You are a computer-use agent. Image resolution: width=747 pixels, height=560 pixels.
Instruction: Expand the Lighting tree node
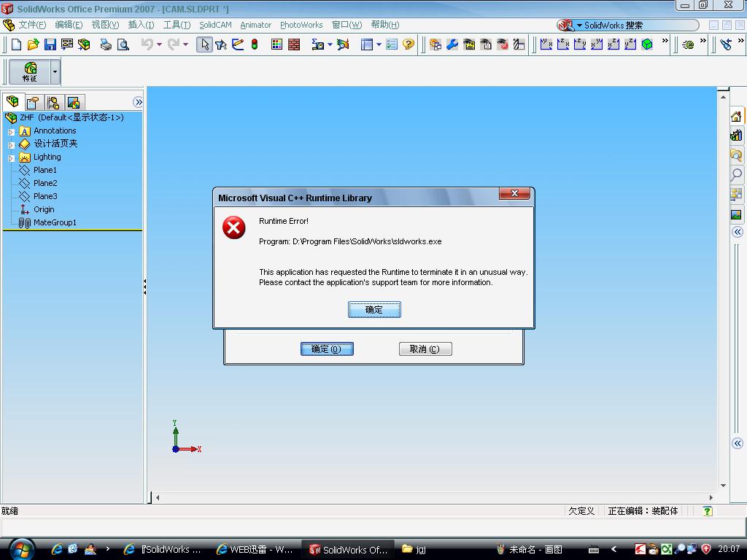[x=11, y=158]
